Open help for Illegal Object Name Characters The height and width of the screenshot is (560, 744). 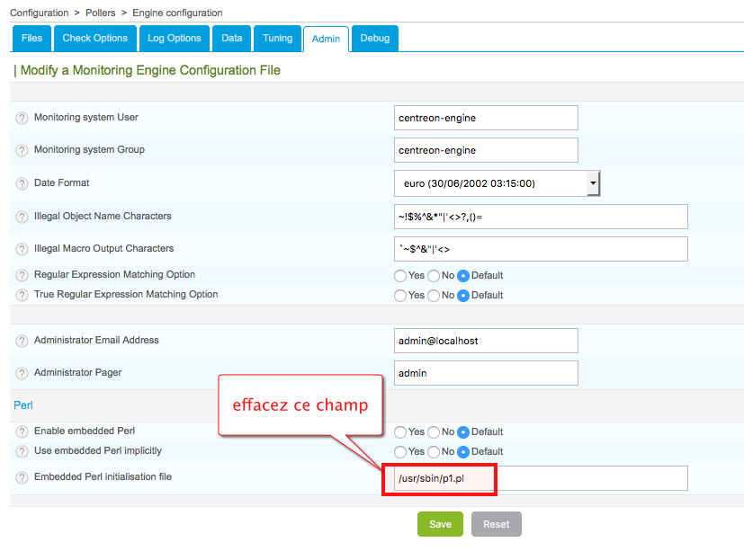(22, 218)
